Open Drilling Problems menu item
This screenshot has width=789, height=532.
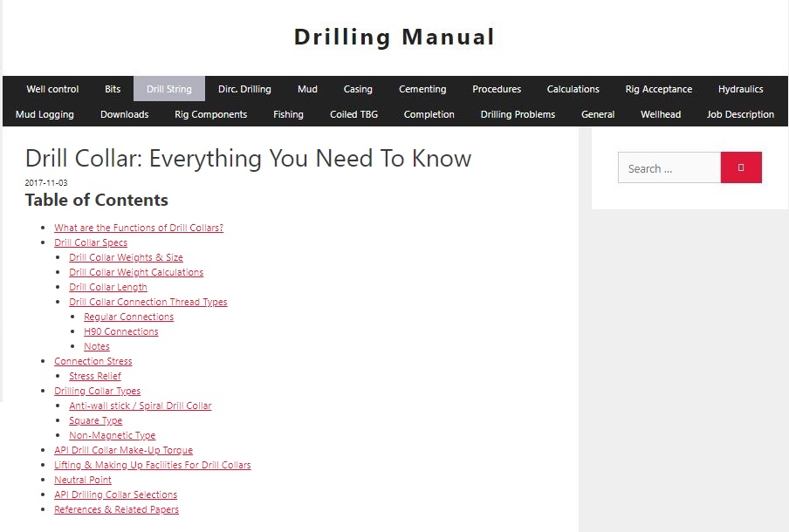(x=518, y=114)
